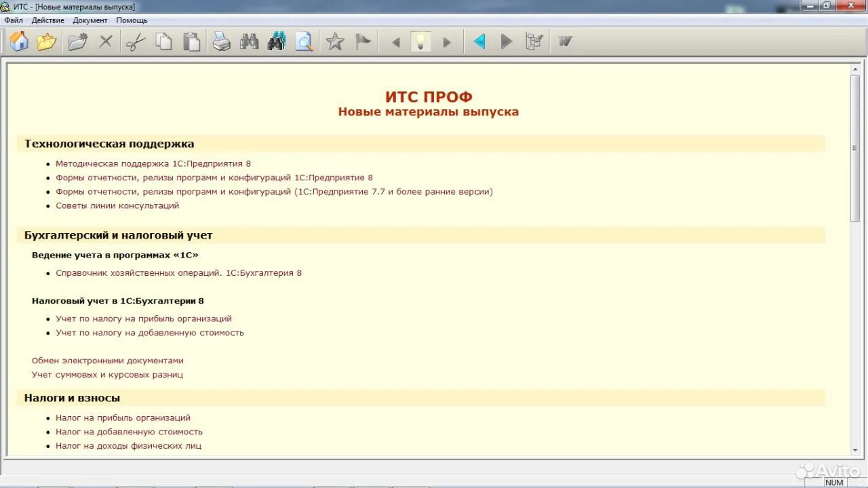Viewport: 868px width, 488px height.
Task: Open Учет по налогу на прибыль организаций
Action: pyautogui.click(x=144, y=319)
